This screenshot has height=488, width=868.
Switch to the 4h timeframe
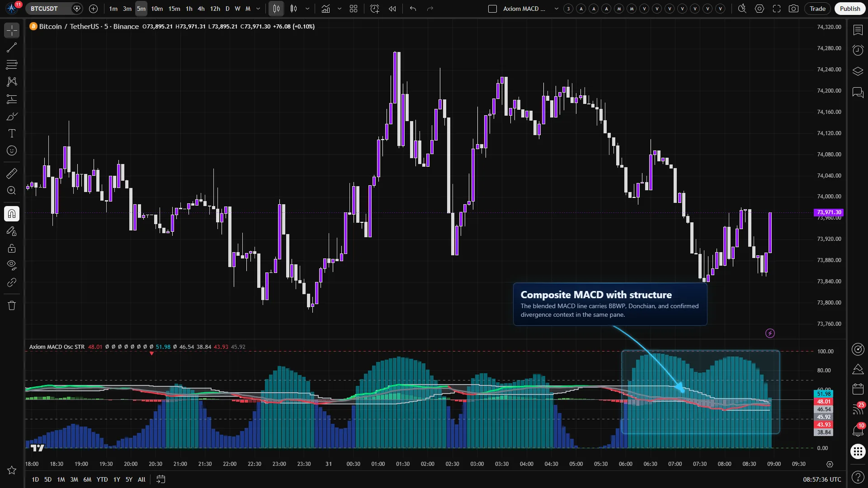(x=201, y=9)
